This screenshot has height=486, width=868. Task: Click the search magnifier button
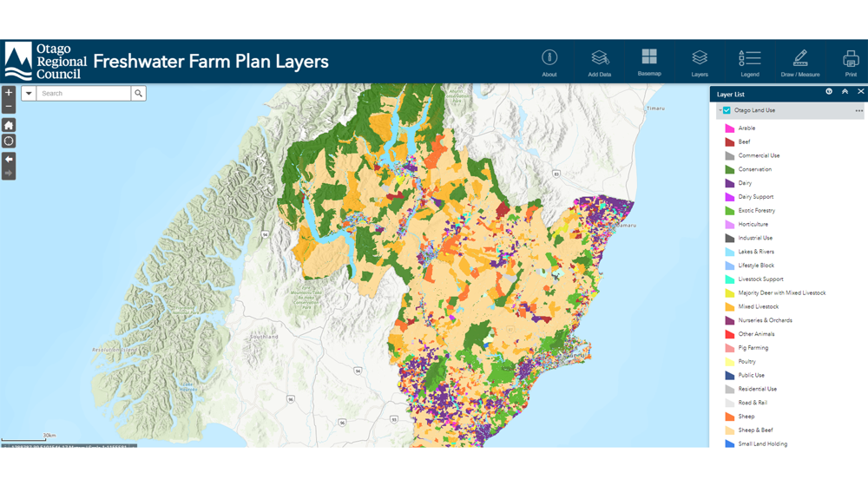pos(138,94)
